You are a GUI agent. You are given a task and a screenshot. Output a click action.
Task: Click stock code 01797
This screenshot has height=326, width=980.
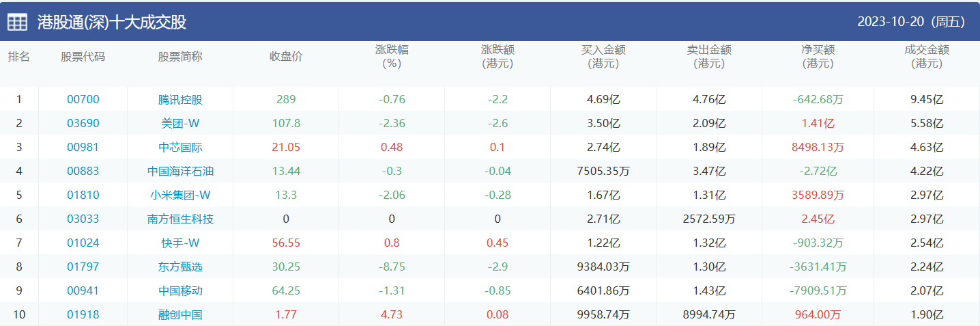pos(83,267)
